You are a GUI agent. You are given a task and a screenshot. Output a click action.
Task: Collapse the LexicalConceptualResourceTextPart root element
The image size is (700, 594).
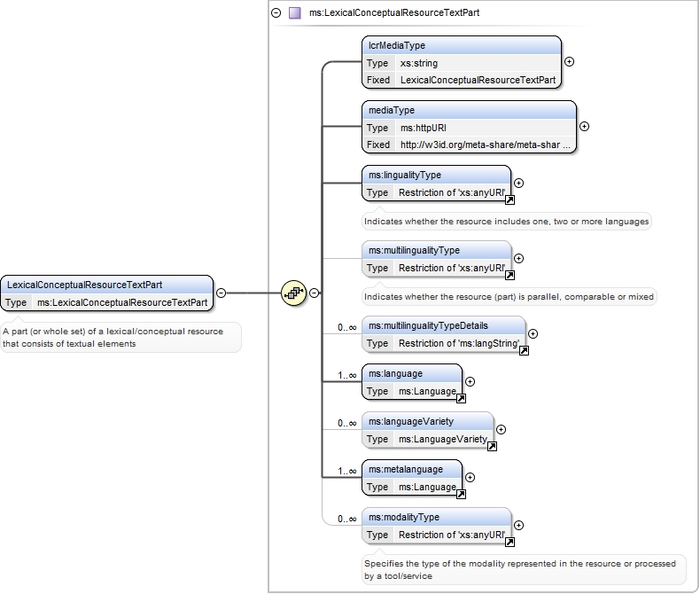(221, 293)
